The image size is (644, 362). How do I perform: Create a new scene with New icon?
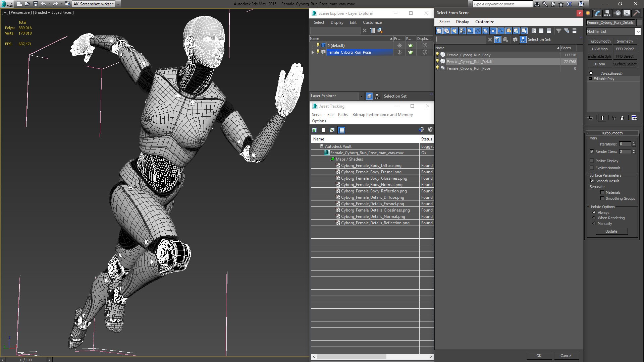click(x=19, y=4)
